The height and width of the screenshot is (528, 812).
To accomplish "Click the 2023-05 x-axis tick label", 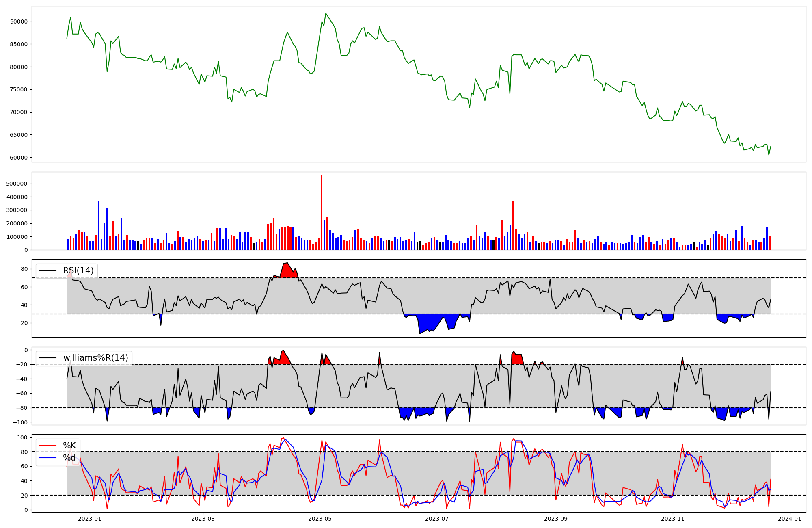I will (x=320, y=519).
